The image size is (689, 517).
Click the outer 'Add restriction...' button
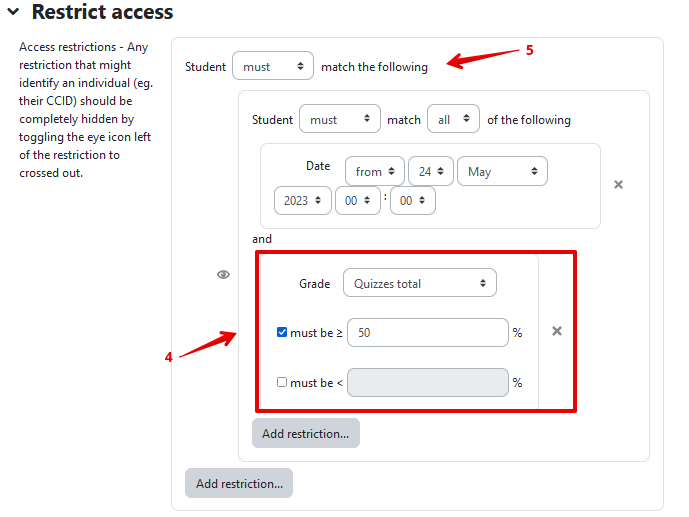click(239, 483)
